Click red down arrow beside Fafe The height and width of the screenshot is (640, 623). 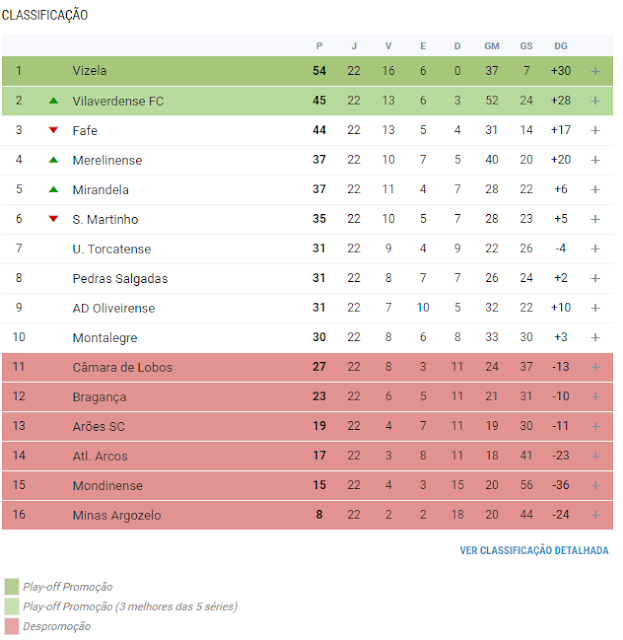(53, 130)
